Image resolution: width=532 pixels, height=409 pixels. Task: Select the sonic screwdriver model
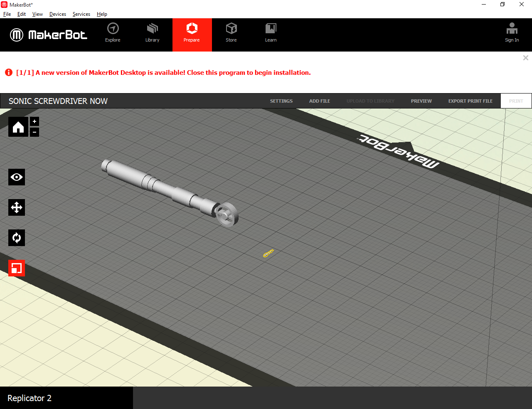click(170, 193)
